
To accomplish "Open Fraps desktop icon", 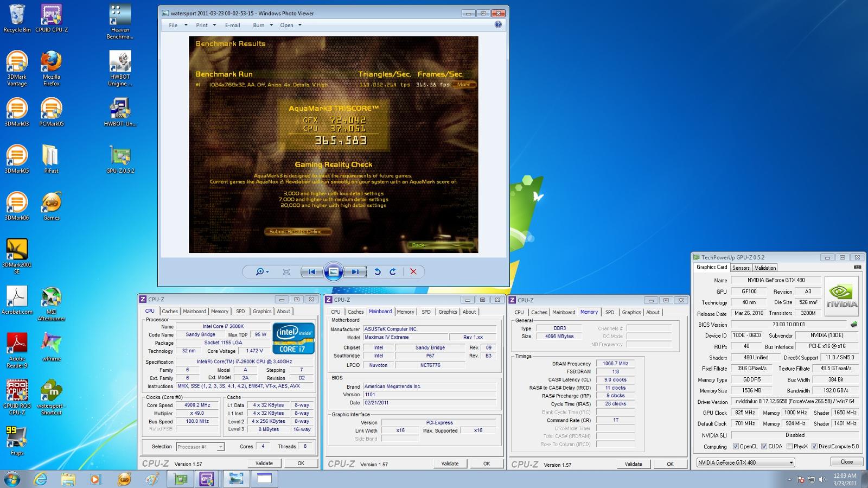I will point(17,441).
